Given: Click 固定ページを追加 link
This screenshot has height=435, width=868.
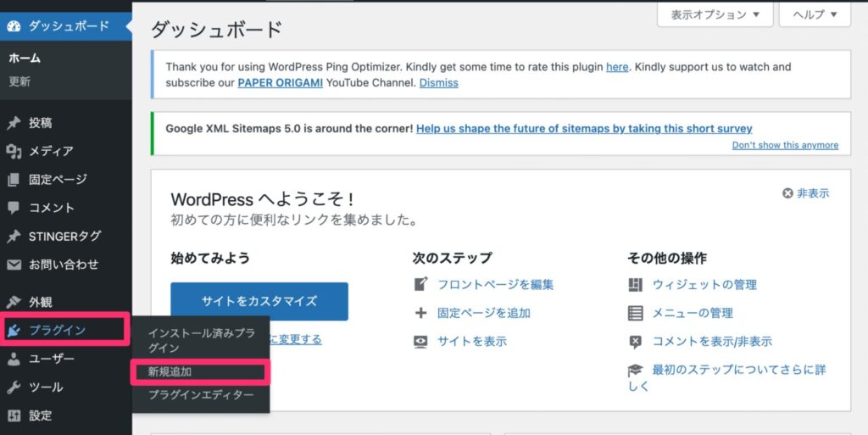Looking at the screenshot, I should click(484, 313).
